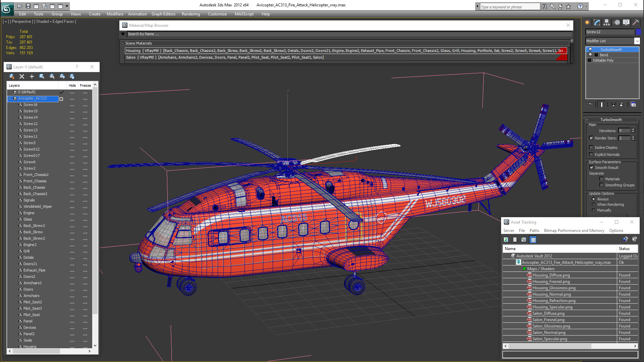Highlight selected objects' layers icon

(x=52, y=76)
